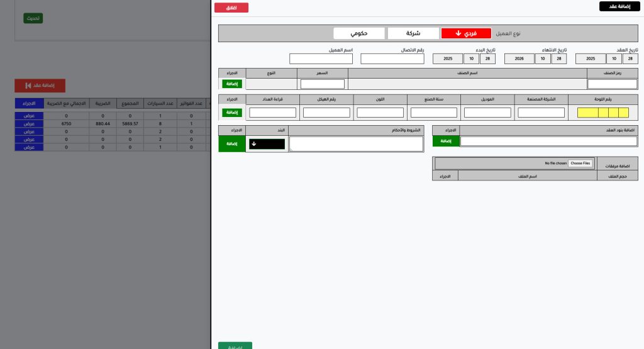Image resolution: width=644 pixels, height=349 pixels.
Task: Open the year field of تاريخ الانتهاء
Action: coord(519,58)
